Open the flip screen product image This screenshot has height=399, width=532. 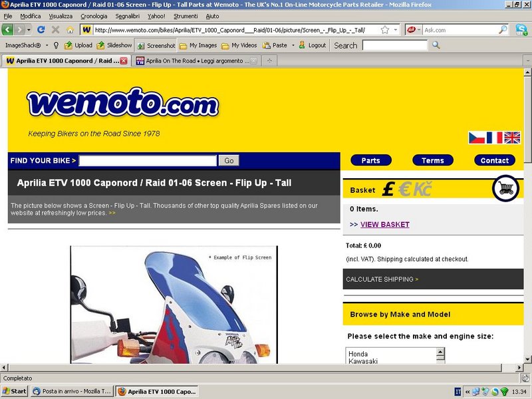pyautogui.click(x=174, y=305)
